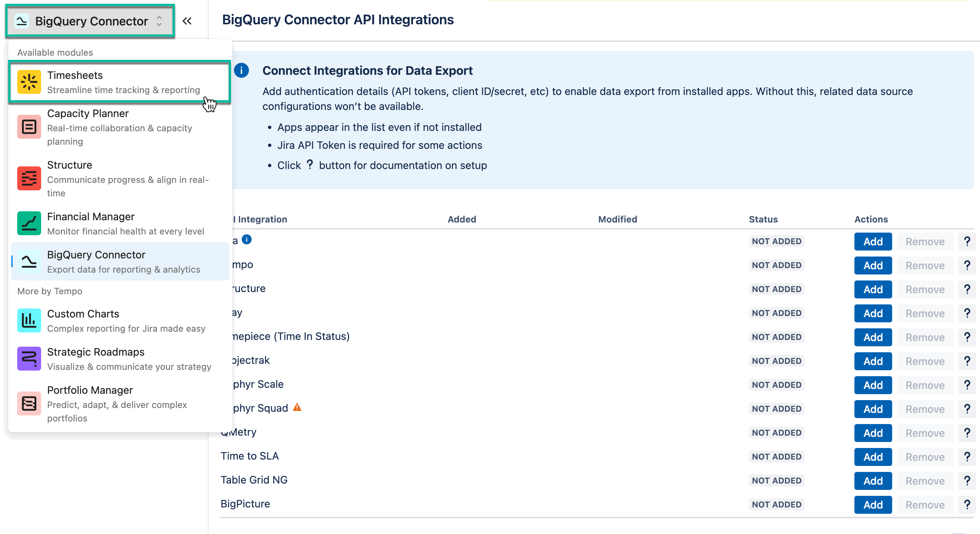Select the Portfolio Manager icon

[x=28, y=403]
